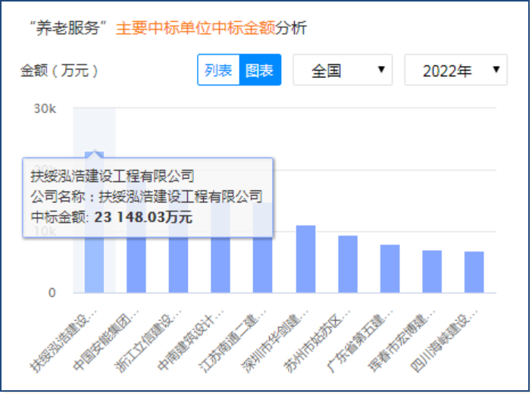The height and width of the screenshot is (394, 532).
Task: Select the 图表 chart view button
Action: tap(260, 70)
